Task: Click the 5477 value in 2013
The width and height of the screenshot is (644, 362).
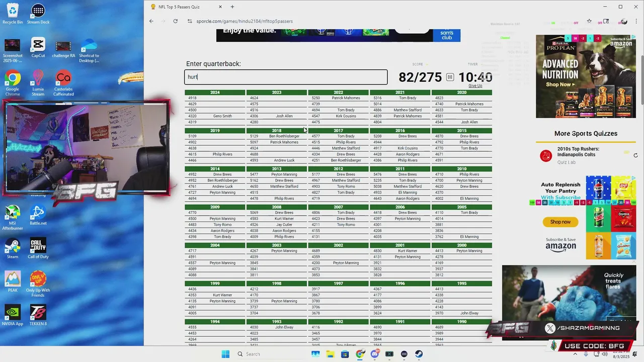Action: [254, 174]
